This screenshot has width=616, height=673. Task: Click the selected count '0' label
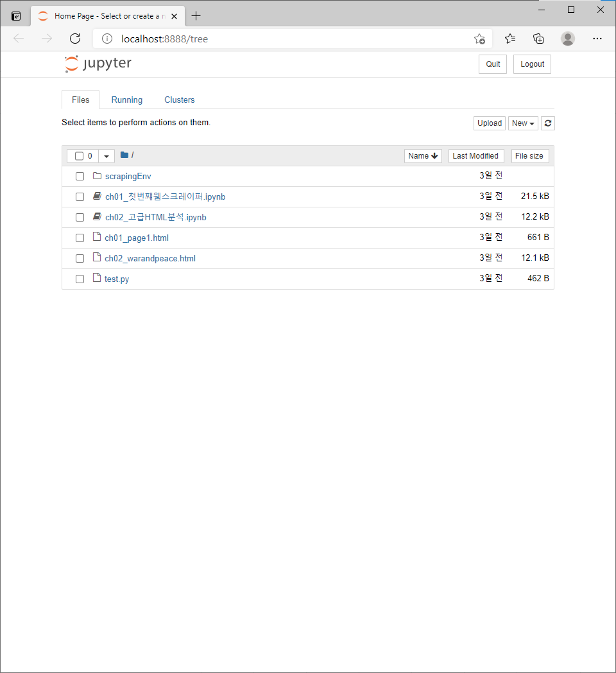pos(90,156)
